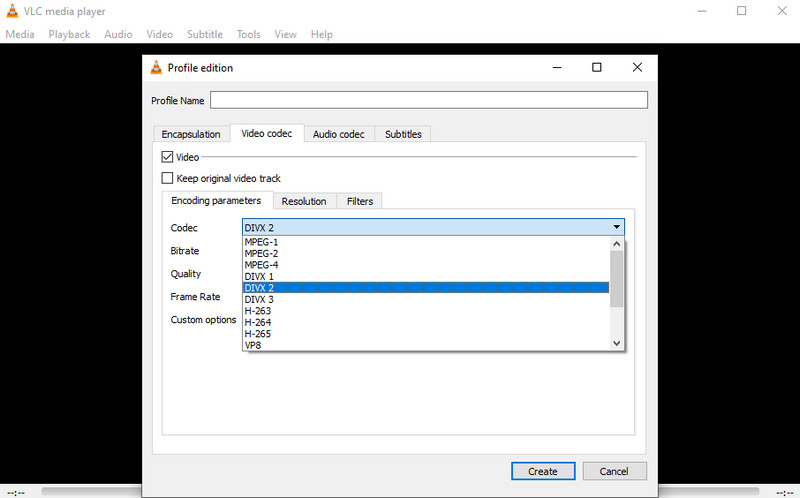This screenshot has width=800, height=498.
Task: Click the VLC cone icon in Profile edition title bar
Action: point(156,68)
